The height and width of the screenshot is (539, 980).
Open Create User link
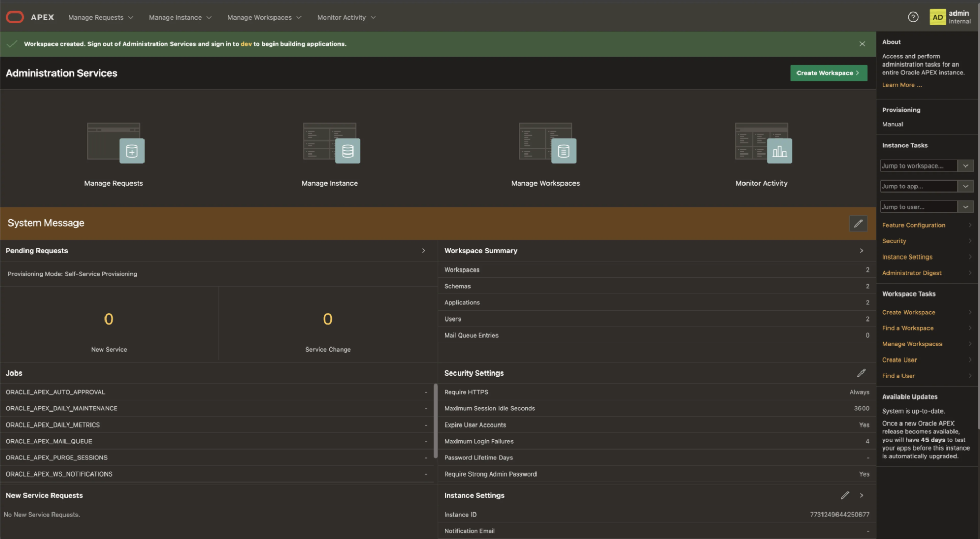tap(899, 360)
